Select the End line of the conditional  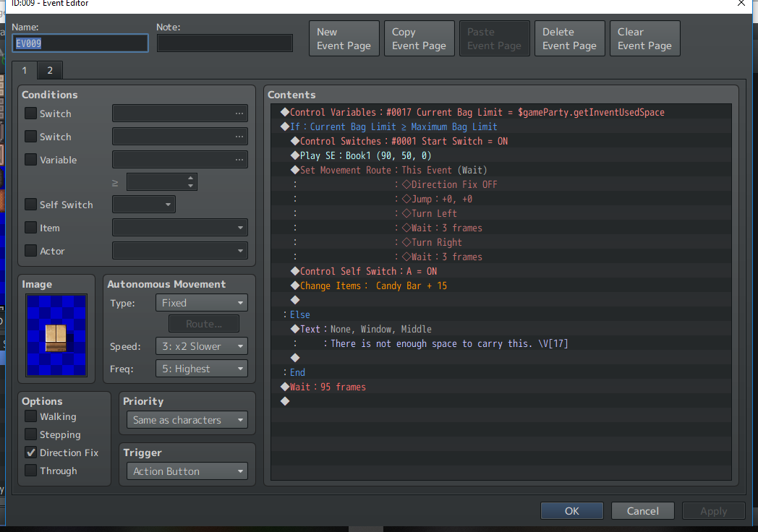coord(501,372)
